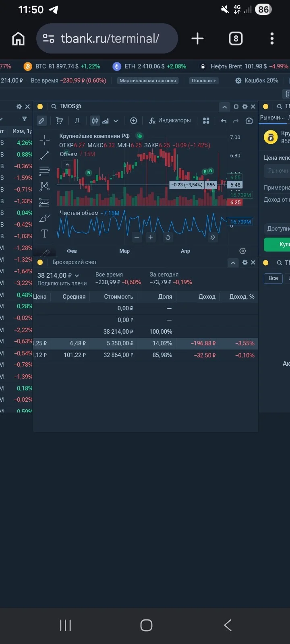290x644 pixels.
Task: Sort portfolio by Доход column
Action: click(207, 297)
